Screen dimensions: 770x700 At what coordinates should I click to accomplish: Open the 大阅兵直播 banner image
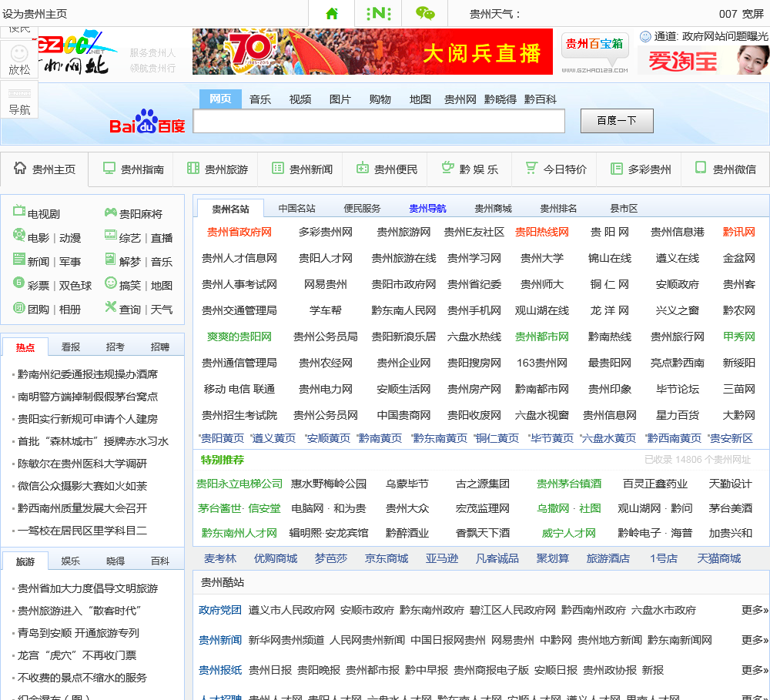point(373,52)
